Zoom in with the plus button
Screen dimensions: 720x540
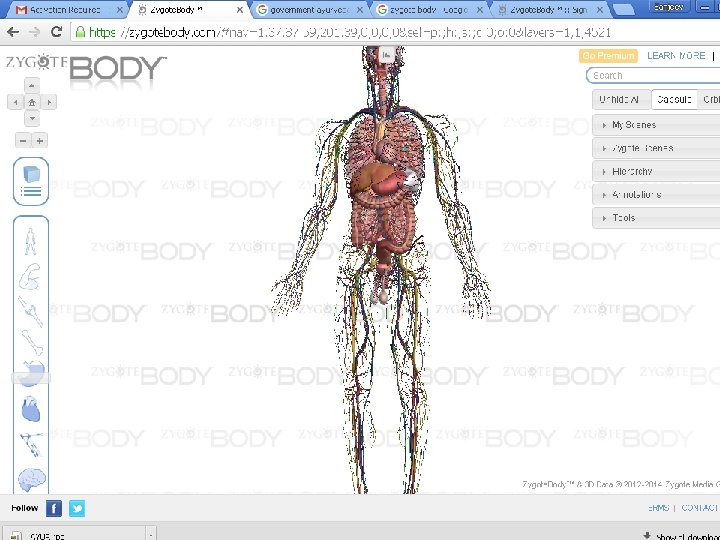40,141
